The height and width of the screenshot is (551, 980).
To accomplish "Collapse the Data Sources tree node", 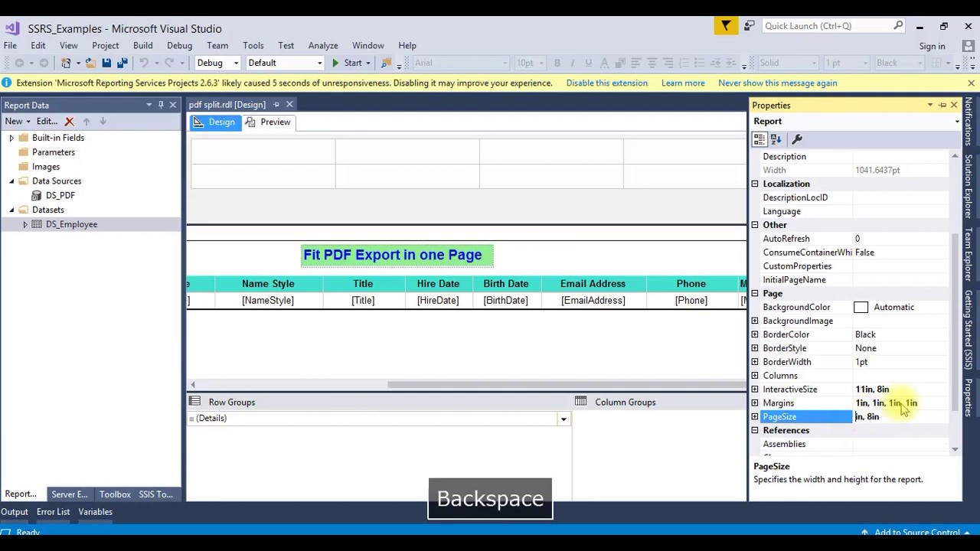I will coord(11,181).
